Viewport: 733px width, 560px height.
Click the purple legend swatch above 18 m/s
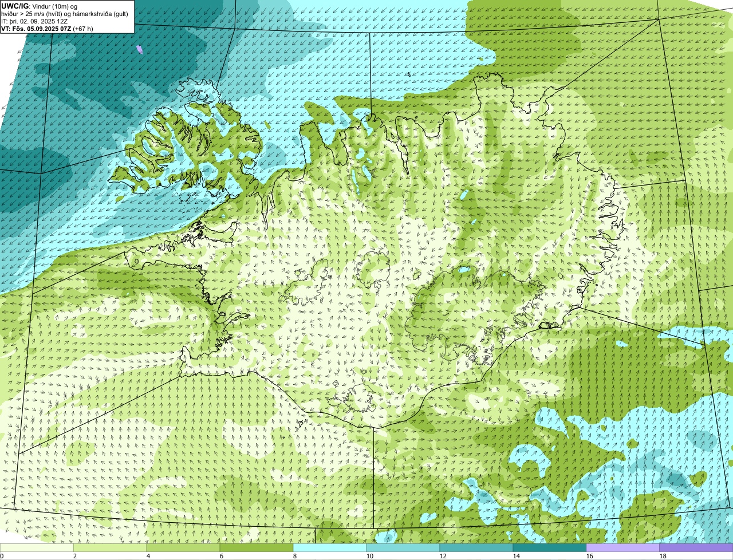pyautogui.click(x=696, y=547)
